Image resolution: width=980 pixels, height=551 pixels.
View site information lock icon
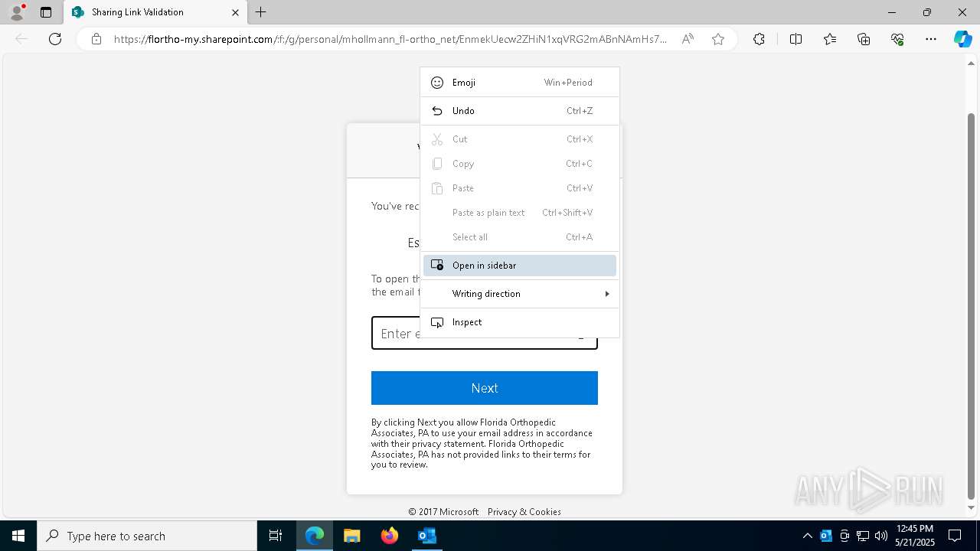pyautogui.click(x=96, y=39)
